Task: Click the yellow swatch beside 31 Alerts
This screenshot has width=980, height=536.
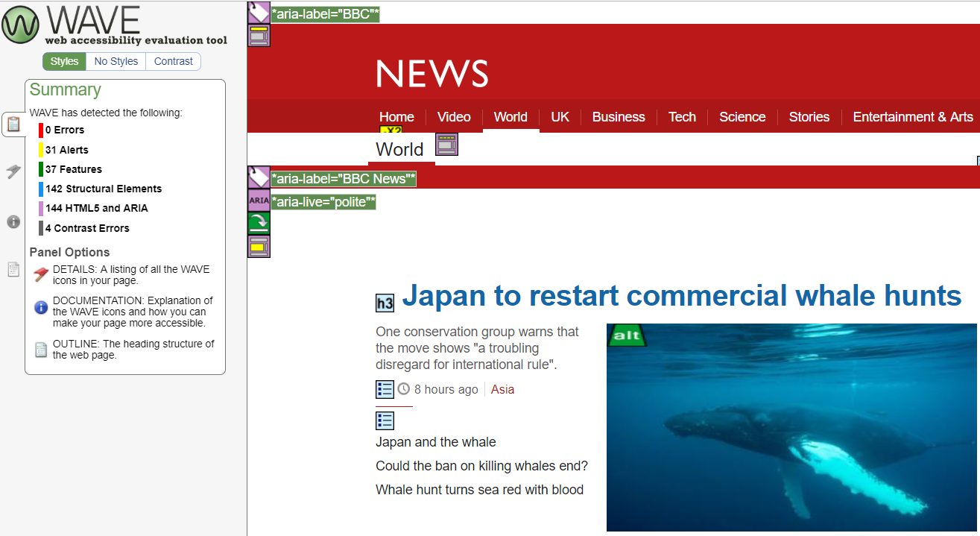Action: [x=41, y=150]
